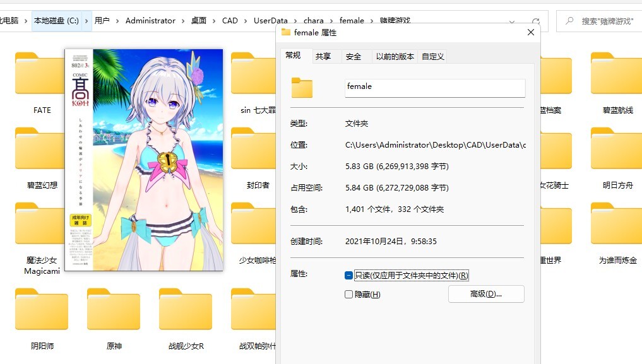Click the 文件夹 type value
This screenshot has height=364, width=642.
click(x=357, y=124)
